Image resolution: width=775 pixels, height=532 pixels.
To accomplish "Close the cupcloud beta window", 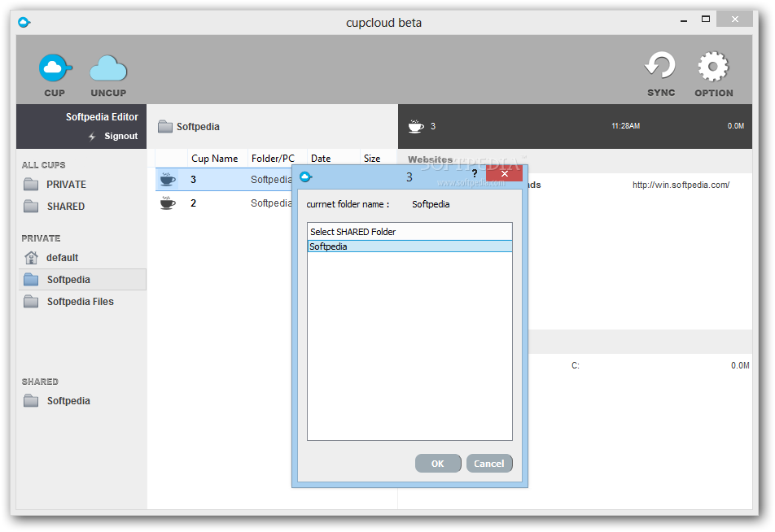I will pos(734,20).
